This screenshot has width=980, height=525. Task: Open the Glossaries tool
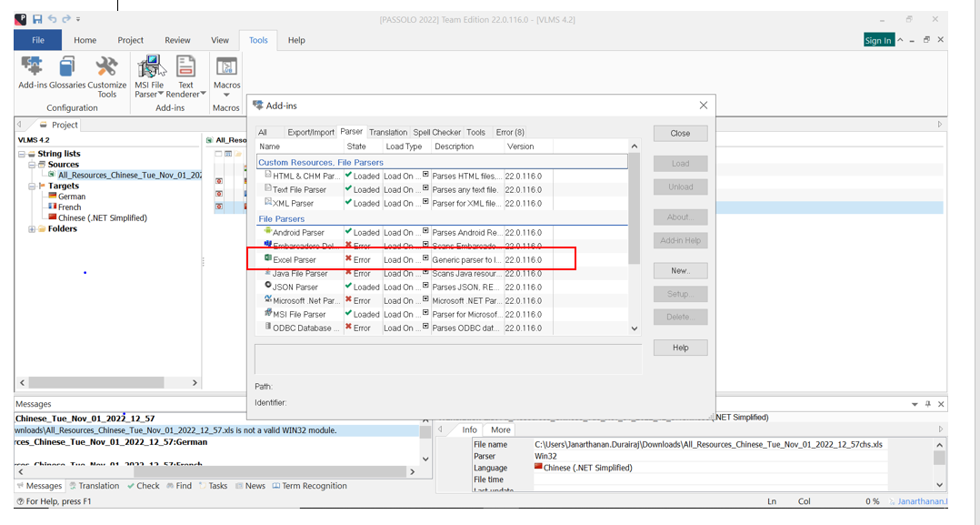[x=66, y=73]
